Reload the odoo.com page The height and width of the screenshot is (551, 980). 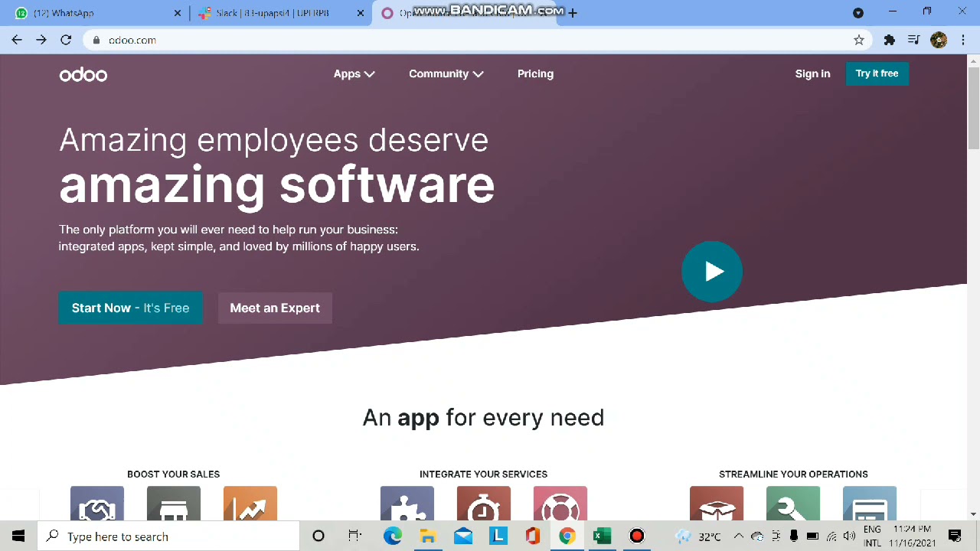point(66,40)
